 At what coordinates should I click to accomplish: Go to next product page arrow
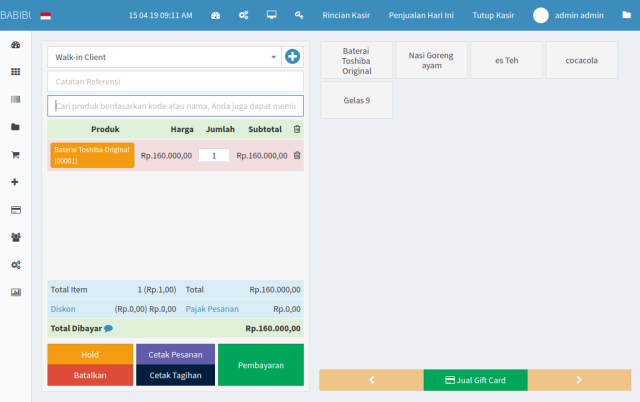(578, 380)
